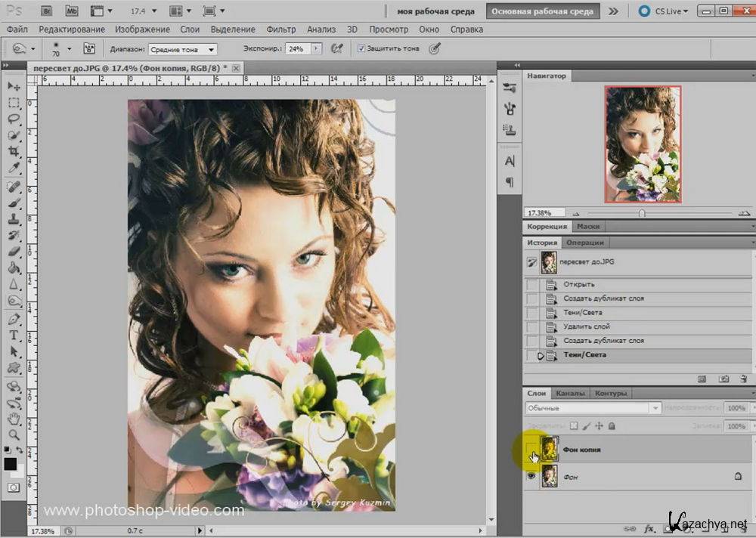Open the layer blend mode 'Обычные' dropdown
This screenshot has width=756, height=538.
pyautogui.click(x=593, y=408)
